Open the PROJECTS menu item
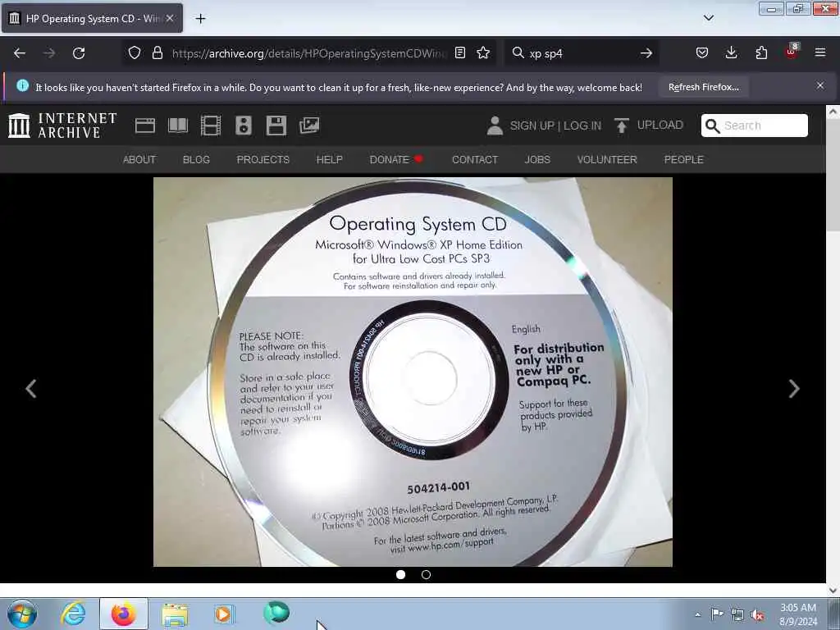The image size is (840, 630). click(263, 160)
